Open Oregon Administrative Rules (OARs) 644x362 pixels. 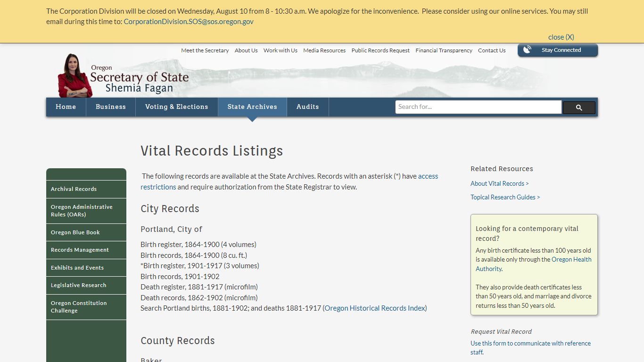[x=86, y=211]
